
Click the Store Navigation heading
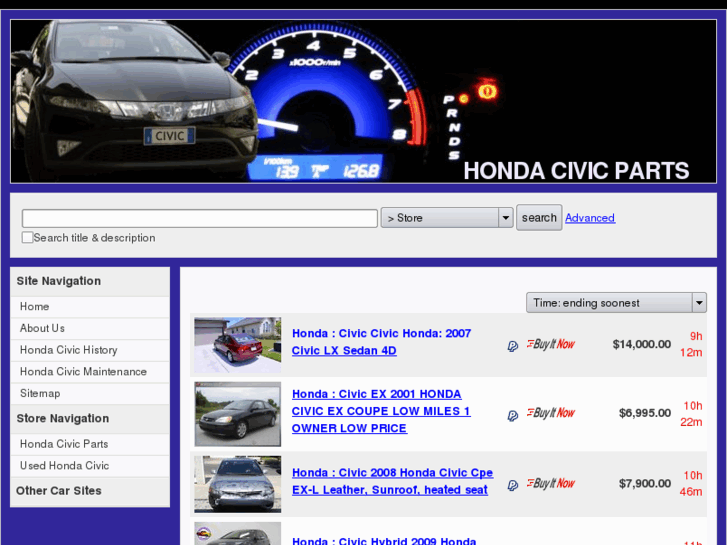[63, 418]
